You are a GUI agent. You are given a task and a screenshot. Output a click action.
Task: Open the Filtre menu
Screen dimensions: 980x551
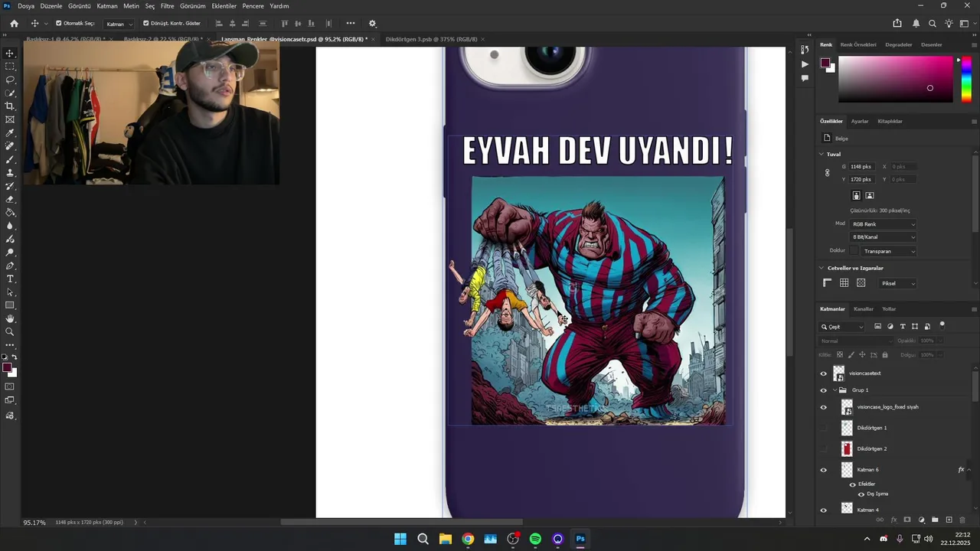pyautogui.click(x=167, y=6)
